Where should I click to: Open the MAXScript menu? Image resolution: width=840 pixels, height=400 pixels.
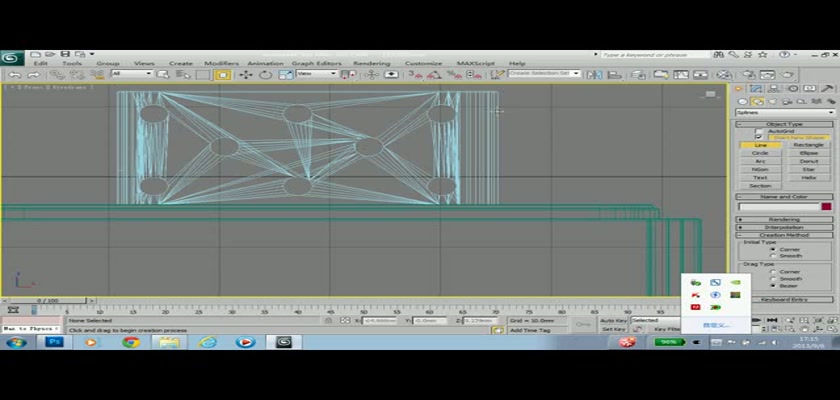pyautogui.click(x=476, y=63)
